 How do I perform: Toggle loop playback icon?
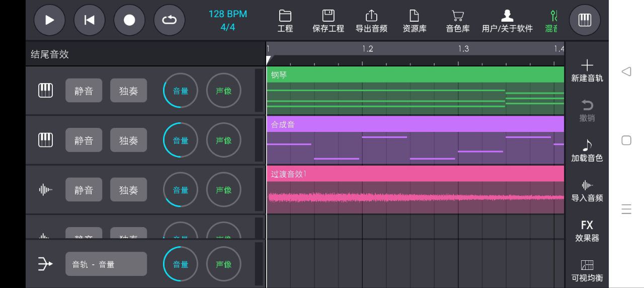coord(169,20)
